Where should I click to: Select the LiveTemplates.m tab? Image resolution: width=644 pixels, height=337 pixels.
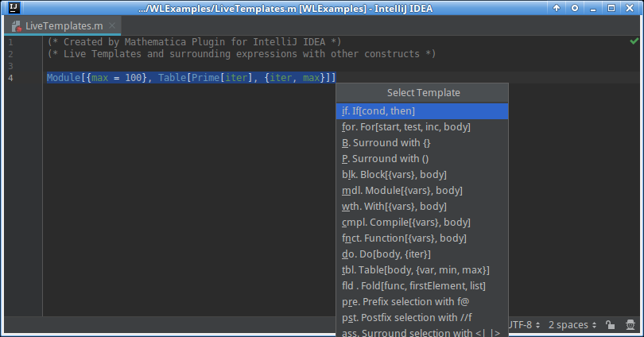[x=64, y=26]
